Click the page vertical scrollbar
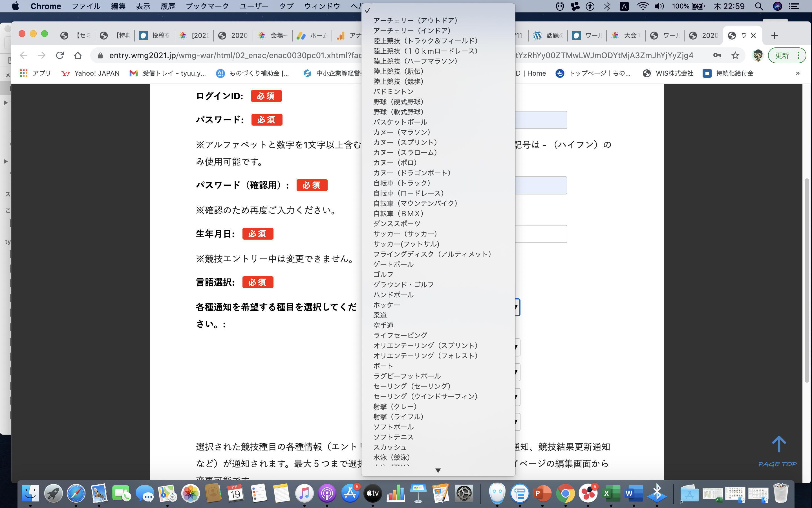 point(807,281)
